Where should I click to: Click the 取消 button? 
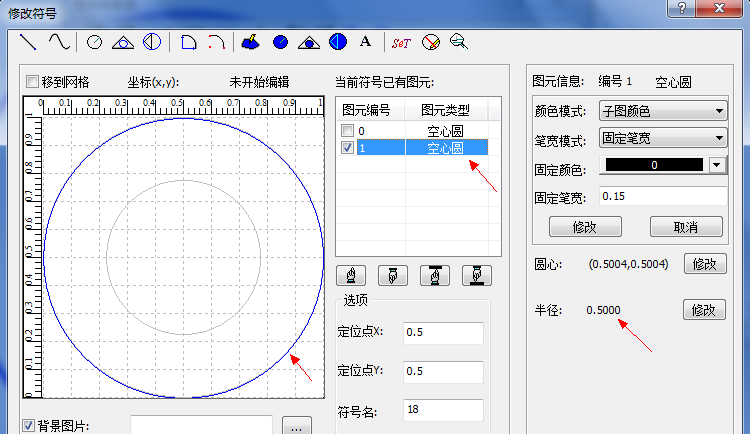685,227
